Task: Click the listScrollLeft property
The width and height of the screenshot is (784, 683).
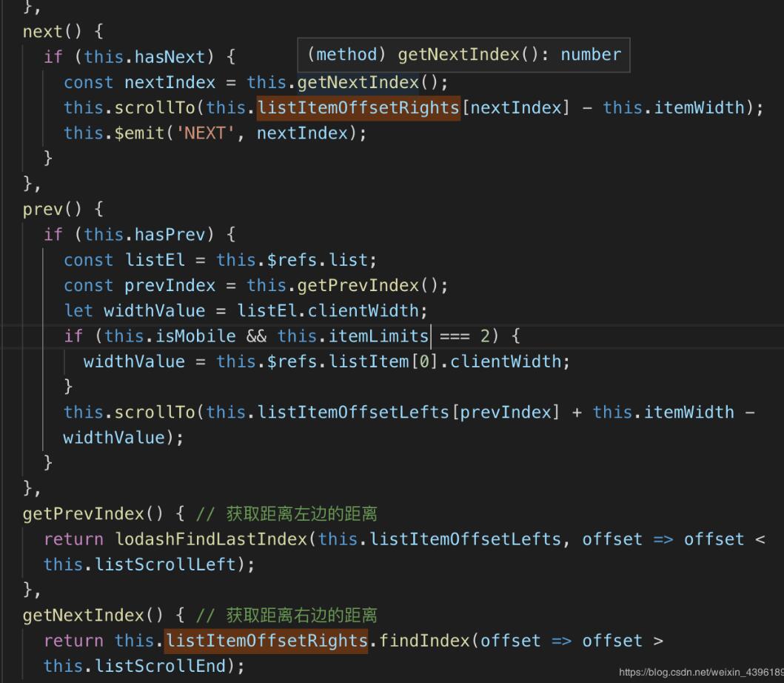Action: (166, 565)
